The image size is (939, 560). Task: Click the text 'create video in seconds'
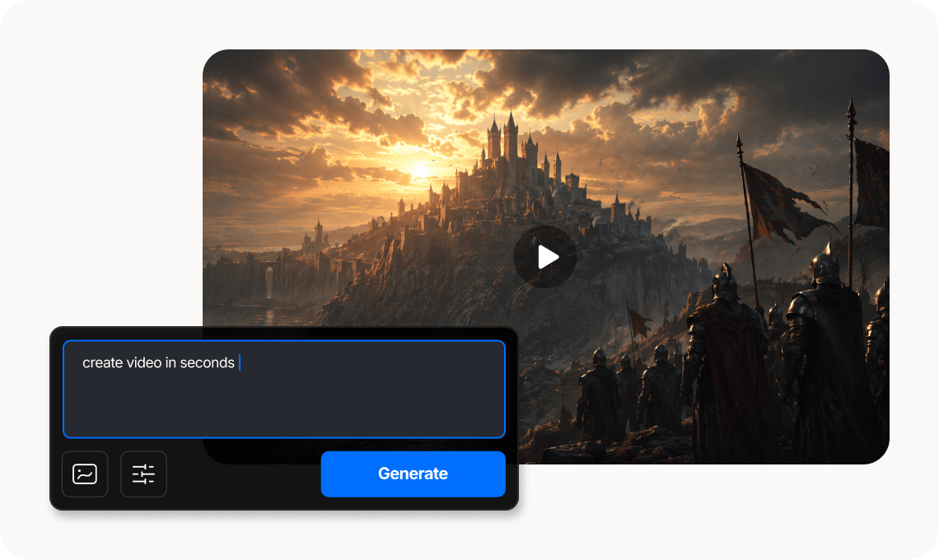click(158, 363)
